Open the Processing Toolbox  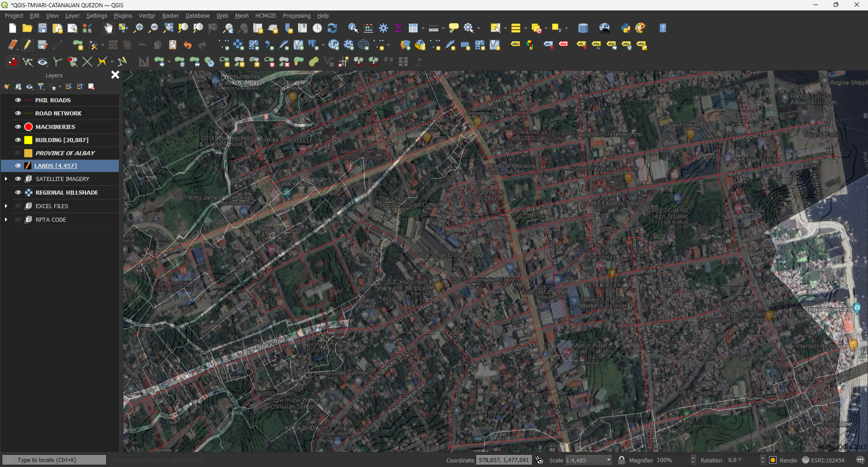[383, 28]
